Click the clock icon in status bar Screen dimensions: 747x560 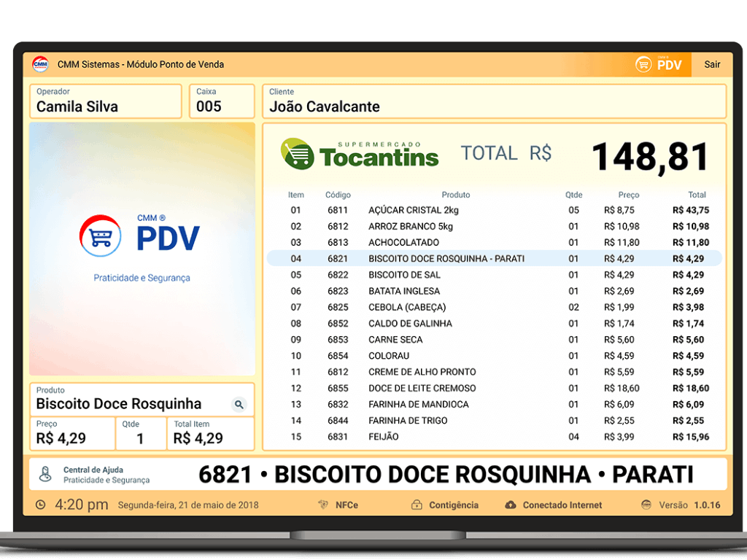coord(40,505)
